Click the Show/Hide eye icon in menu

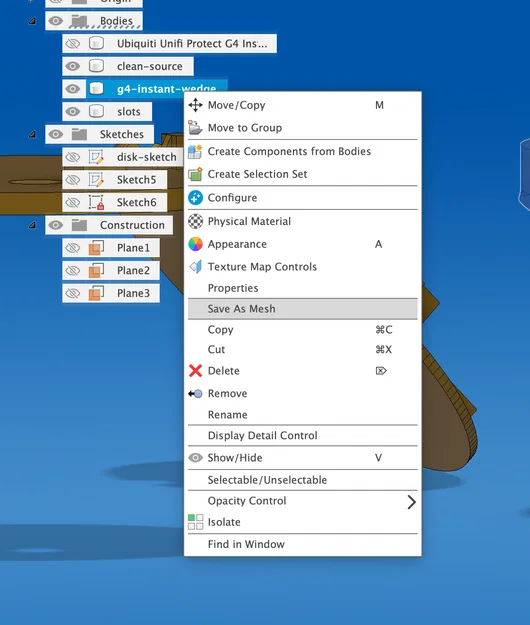195,458
